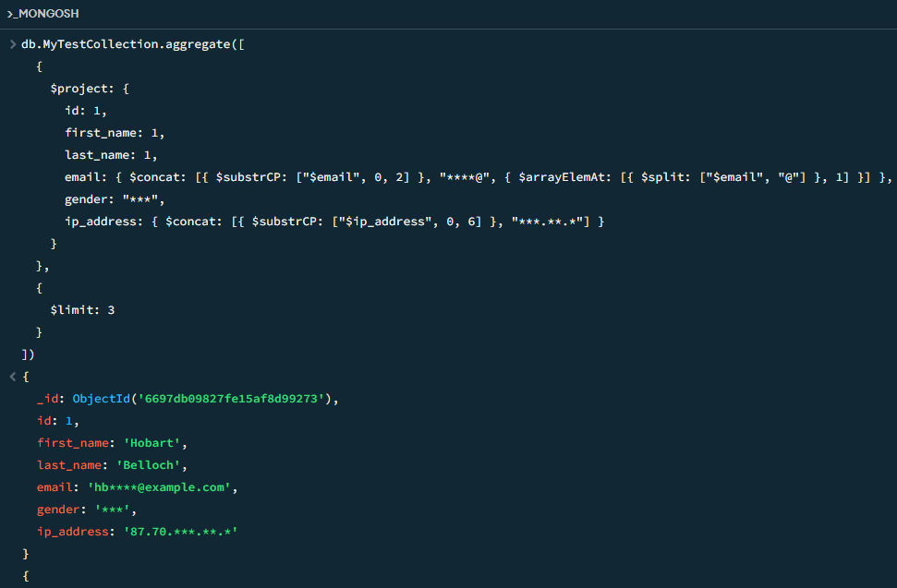
Task: Click the gender '***' output value
Action: [113, 510]
